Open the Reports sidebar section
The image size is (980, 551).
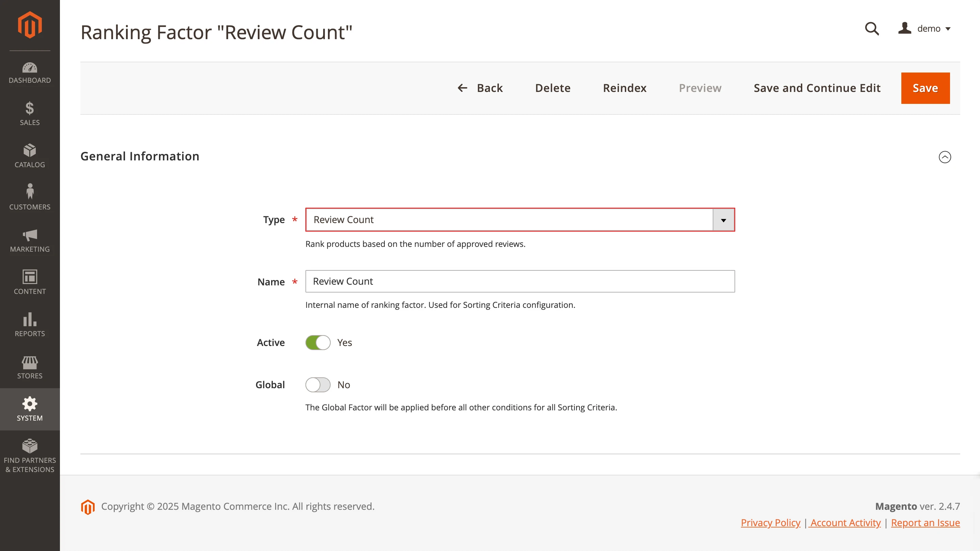[x=30, y=325]
